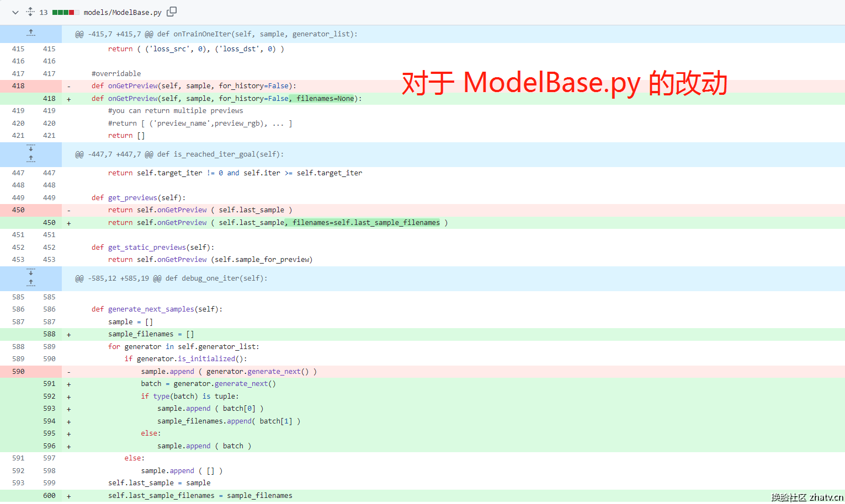Screen dimensions: 845x504
Task: Click removed 'sample.append ( generator.generate_next() )' line
Action: click(228, 372)
